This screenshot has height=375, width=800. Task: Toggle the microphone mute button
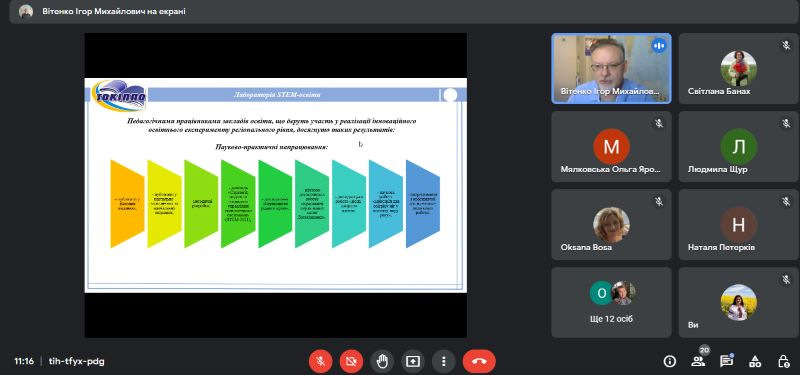click(x=320, y=362)
